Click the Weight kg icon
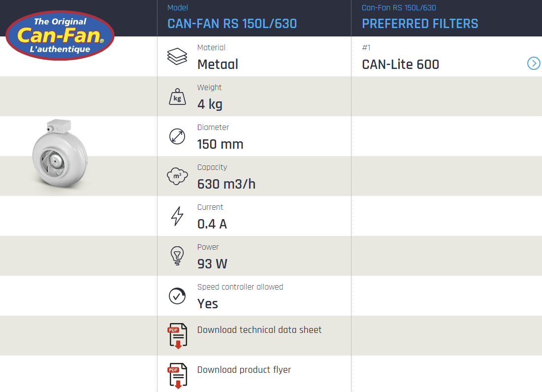542x392 pixels. pos(177,97)
